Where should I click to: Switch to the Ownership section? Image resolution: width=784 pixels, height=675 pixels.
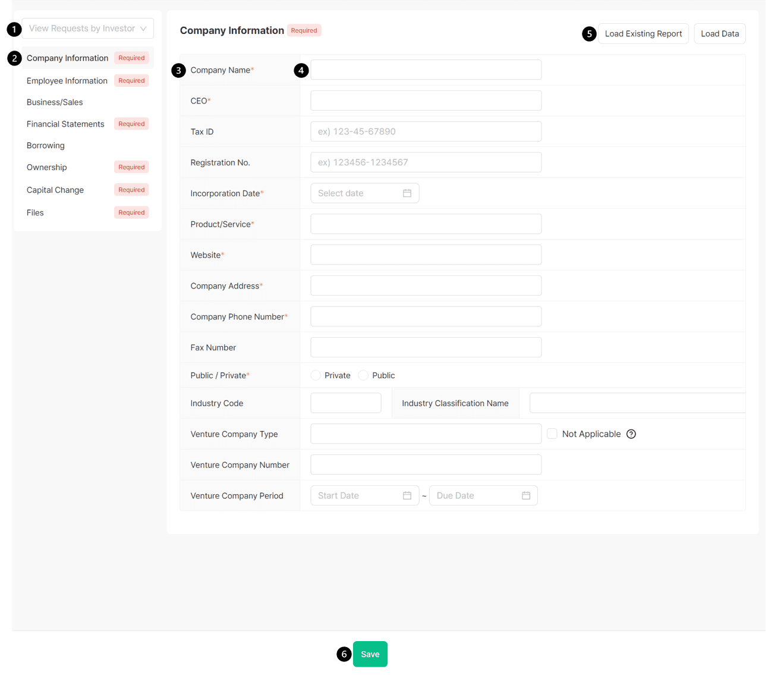46,167
